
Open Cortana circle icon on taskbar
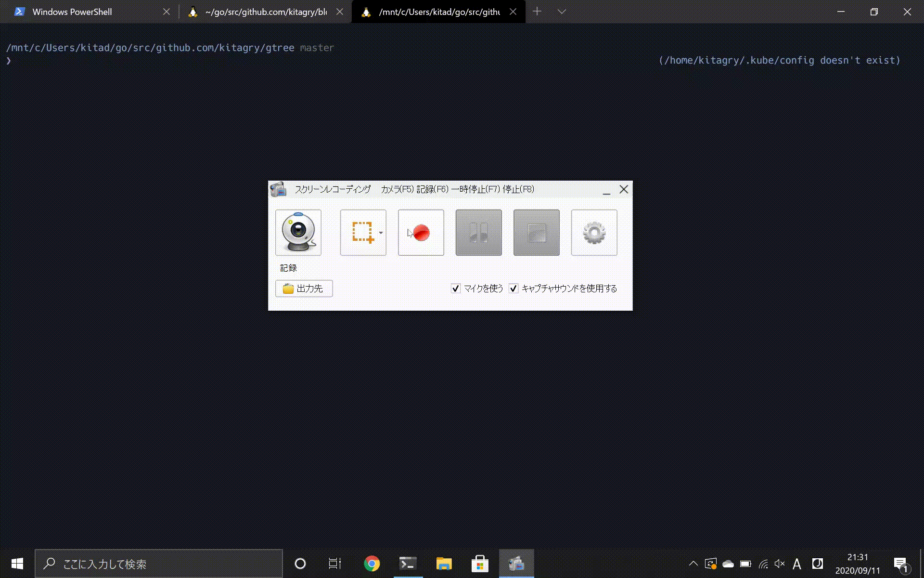[x=300, y=564]
